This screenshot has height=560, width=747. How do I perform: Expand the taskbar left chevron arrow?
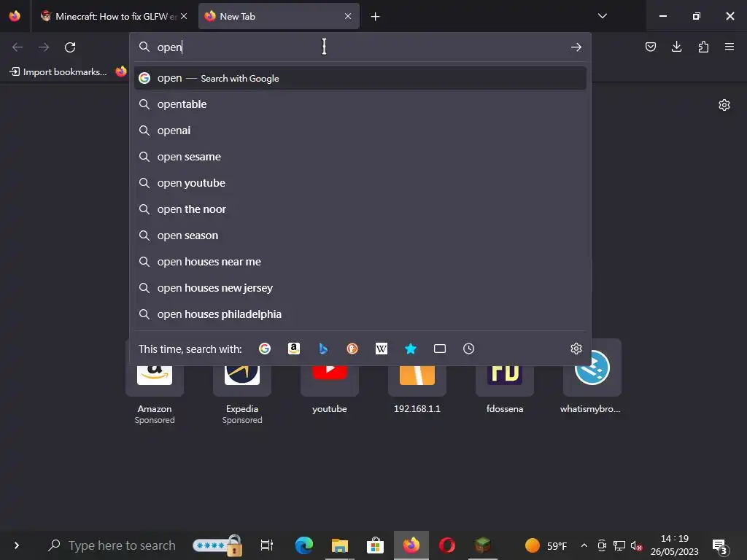point(17,545)
